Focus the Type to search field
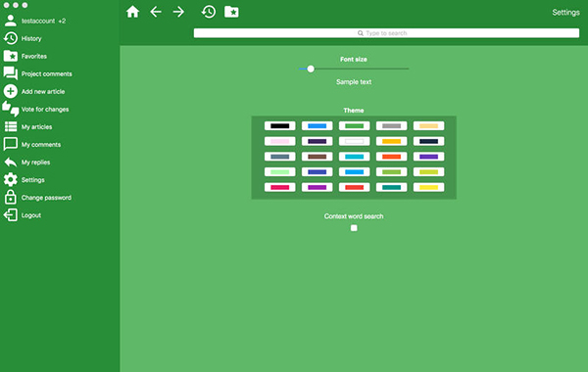 click(386, 33)
